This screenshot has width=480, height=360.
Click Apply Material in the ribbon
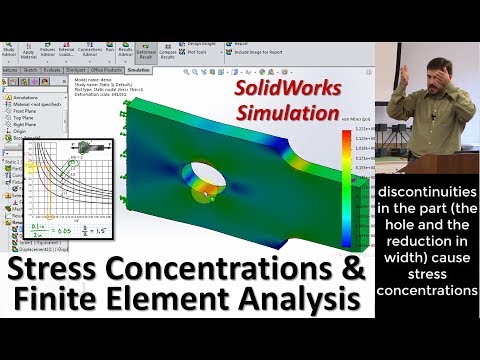[28, 52]
